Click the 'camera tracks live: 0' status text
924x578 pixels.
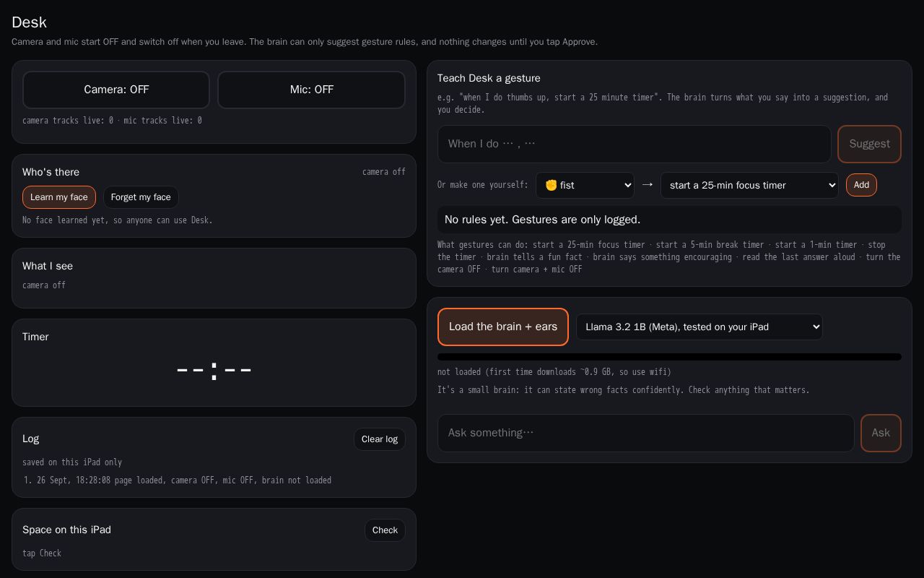(68, 121)
